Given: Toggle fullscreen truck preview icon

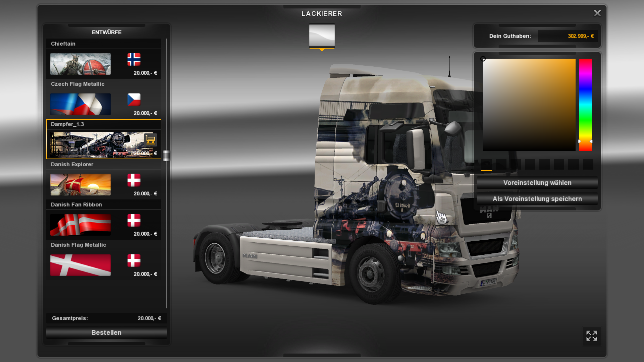Looking at the screenshot, I should tap(592, 336).
